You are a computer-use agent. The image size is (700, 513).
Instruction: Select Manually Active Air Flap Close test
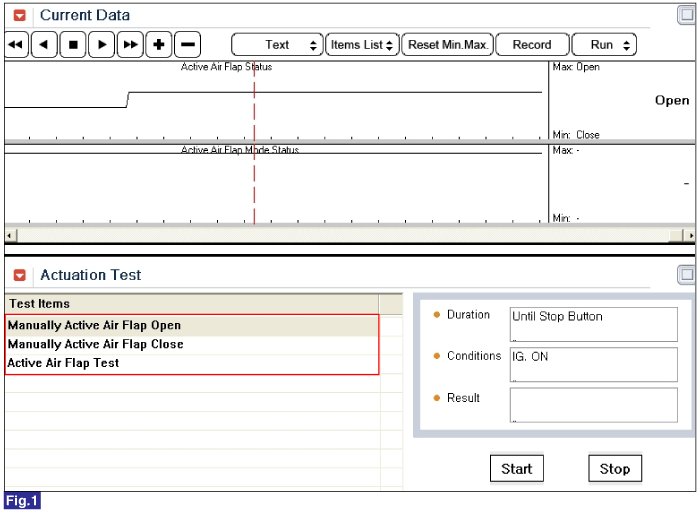(x=95, y=344)
